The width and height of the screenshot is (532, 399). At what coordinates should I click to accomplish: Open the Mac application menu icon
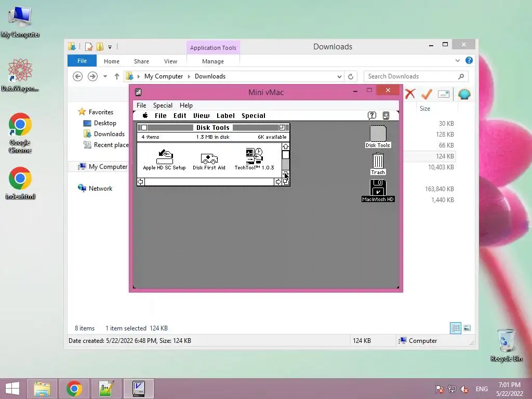(386, 115)
